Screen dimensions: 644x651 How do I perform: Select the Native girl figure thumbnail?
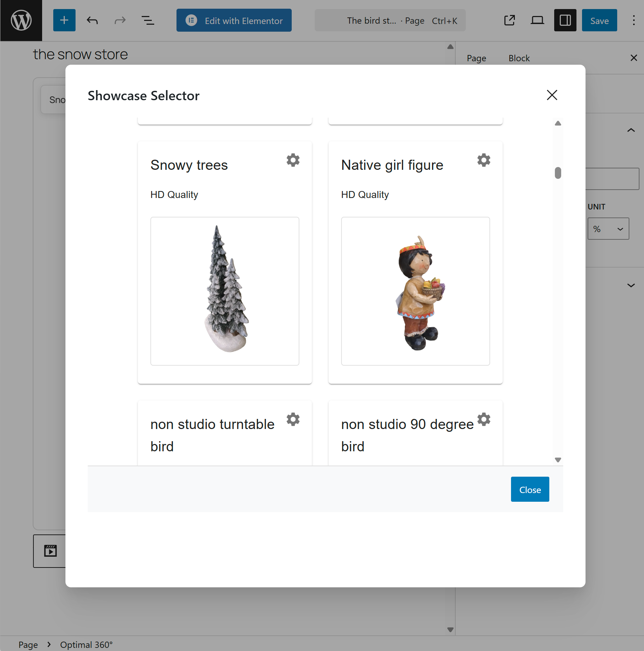click(x=416, y=291)
